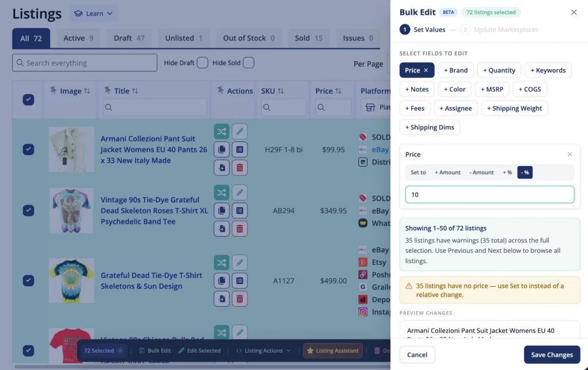
Task: Click crosslist icon for the red Chicago Bulls shirt row
Action: [x=222, y=332]
